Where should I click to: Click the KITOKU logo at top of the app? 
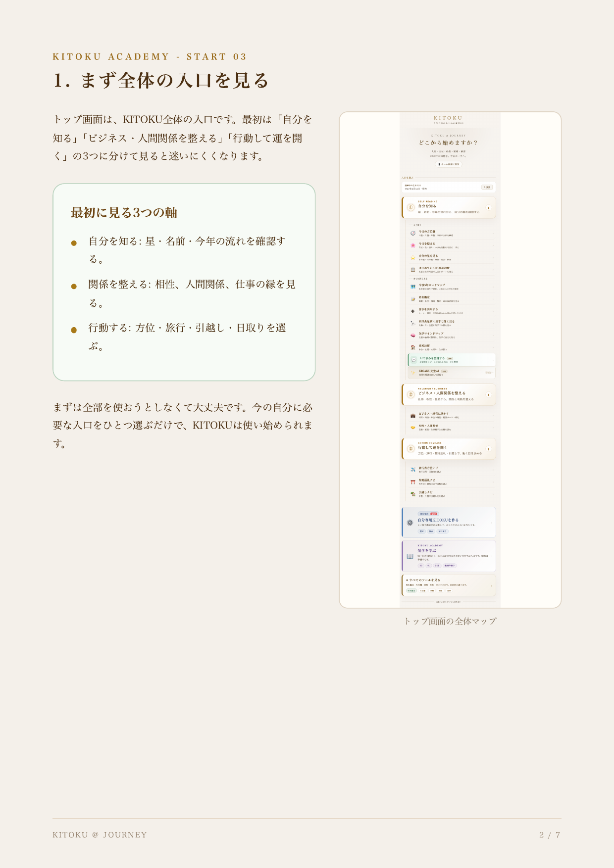tap(448, 118)
